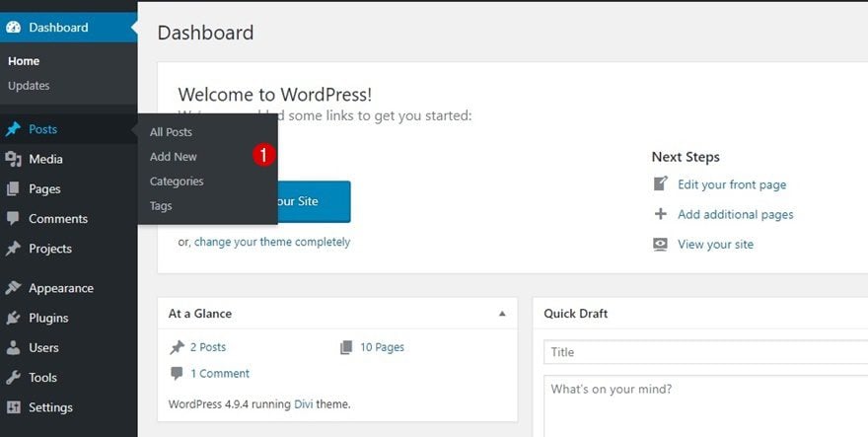Click the Projects pin icon in sidebar
The width and height of the screenshot is (868, 437).
[x=13, y=249]
